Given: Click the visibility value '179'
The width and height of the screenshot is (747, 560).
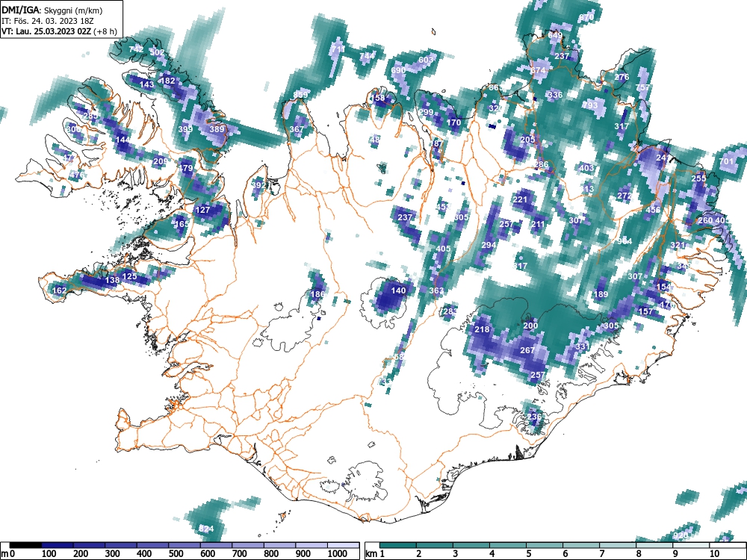Looking at the screenshot, I should (x=186, y=167).
